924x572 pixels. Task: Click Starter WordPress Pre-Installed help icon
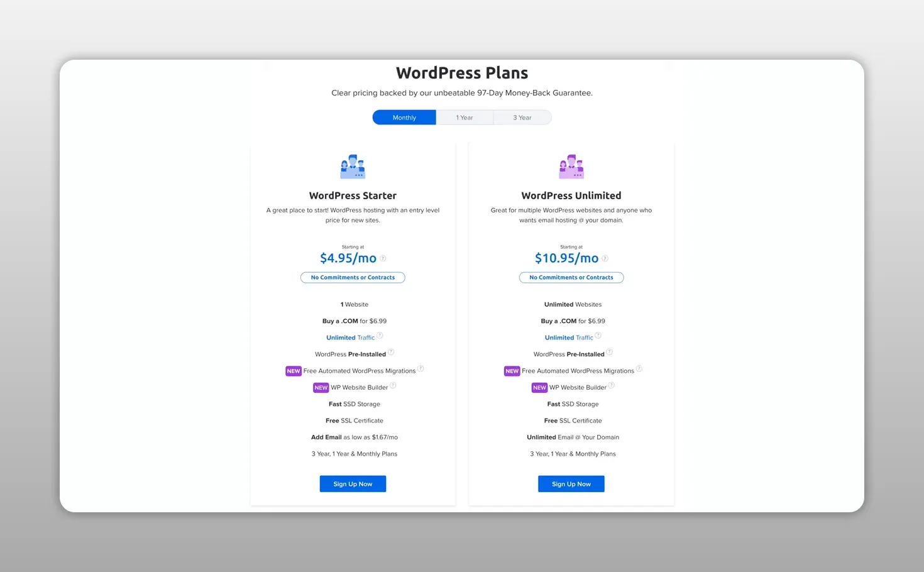[x=391, y=352]
